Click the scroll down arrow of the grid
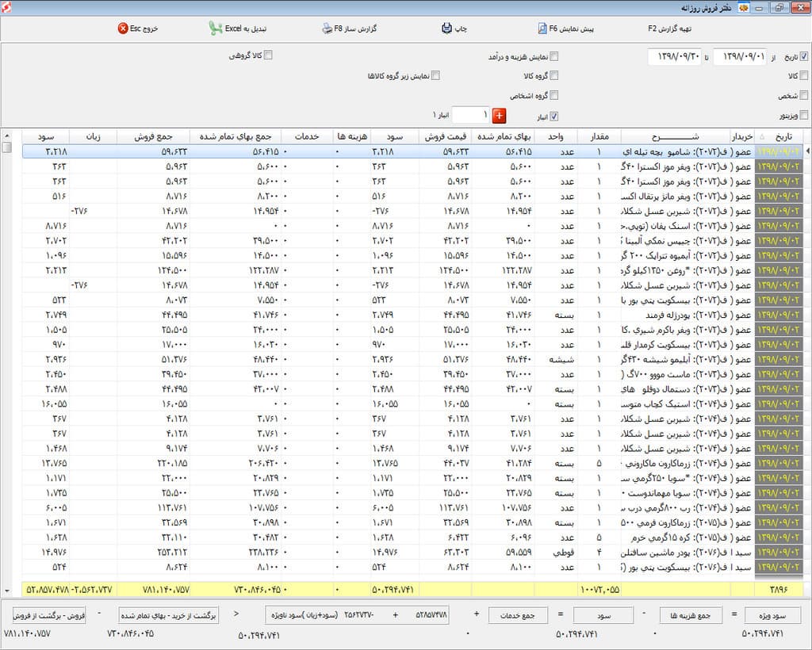Screen dimensions: 812x650 [x=7, y=591]
